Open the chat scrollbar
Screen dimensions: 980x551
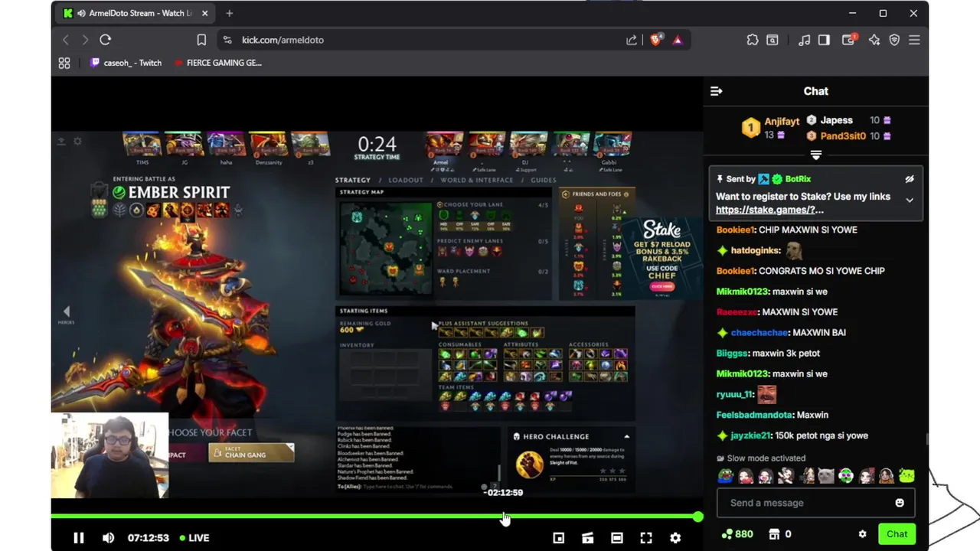(x=926, y=439)
